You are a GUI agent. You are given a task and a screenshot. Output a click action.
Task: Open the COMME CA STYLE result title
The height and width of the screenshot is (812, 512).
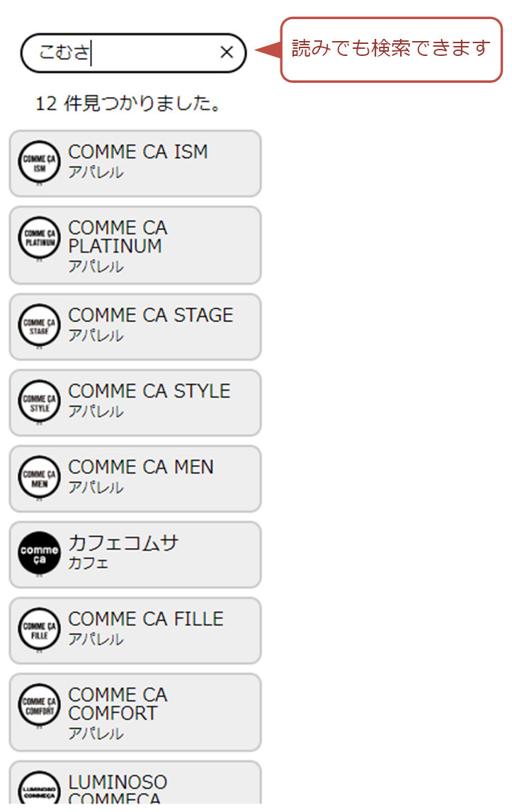click(x=149, y=391)
